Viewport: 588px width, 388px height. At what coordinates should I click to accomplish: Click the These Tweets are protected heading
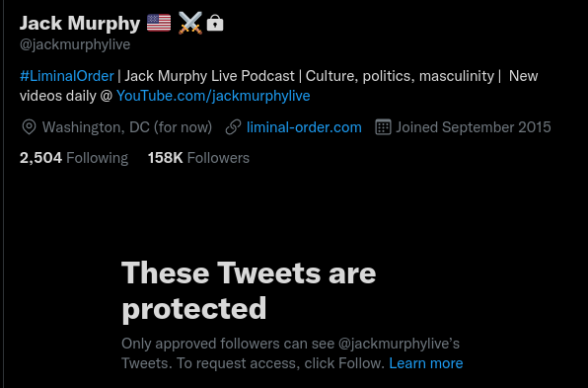click(249, 290)
